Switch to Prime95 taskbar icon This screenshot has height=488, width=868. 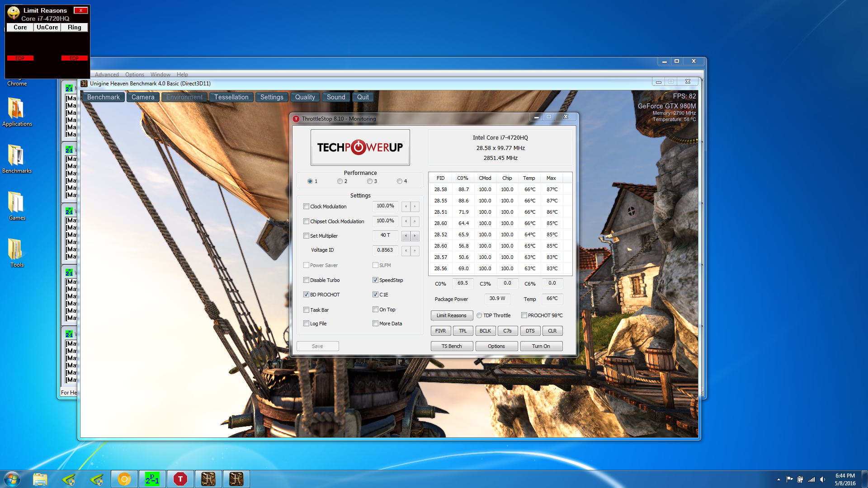coord(152,479)
